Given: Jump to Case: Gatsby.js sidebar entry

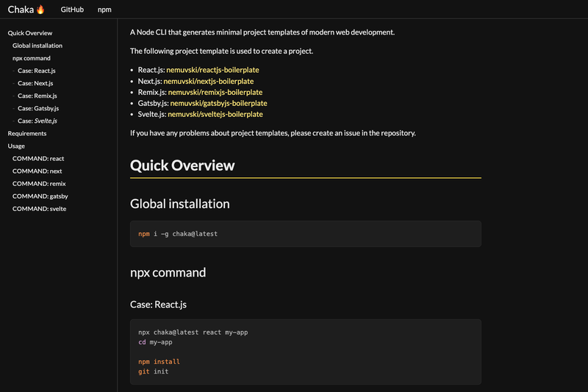Looking at the screenshot, I should (38, 108).
